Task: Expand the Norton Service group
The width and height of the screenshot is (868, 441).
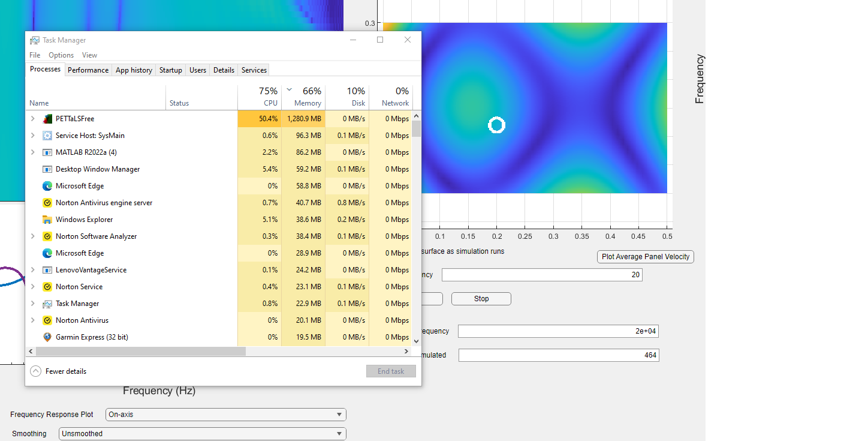Action: [32, 287]
